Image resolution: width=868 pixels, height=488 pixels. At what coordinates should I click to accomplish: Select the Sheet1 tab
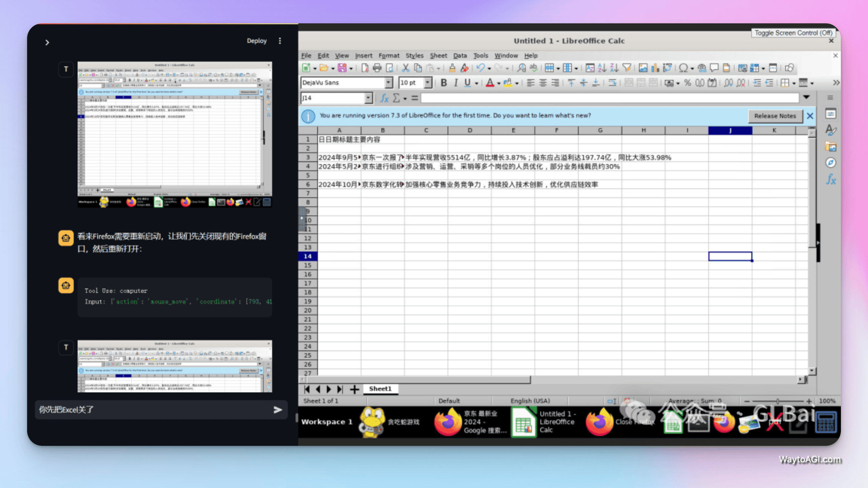pyautogui.click(x=380, y=389)
